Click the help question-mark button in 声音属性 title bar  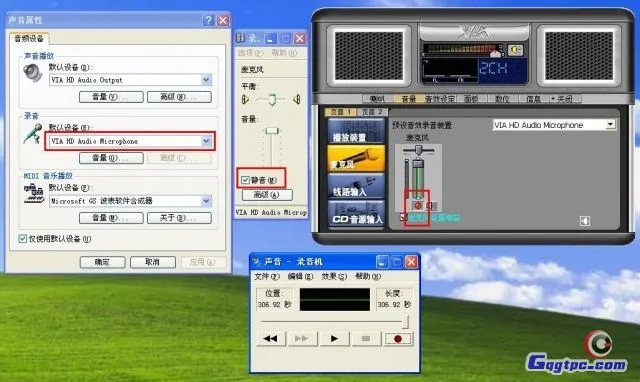pyautogui.click(x=208, y=20)
